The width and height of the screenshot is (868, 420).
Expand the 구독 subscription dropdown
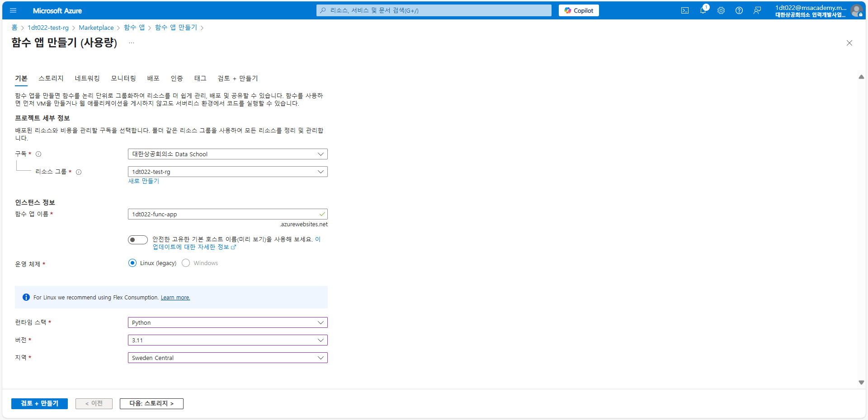(x=228, y=154)
